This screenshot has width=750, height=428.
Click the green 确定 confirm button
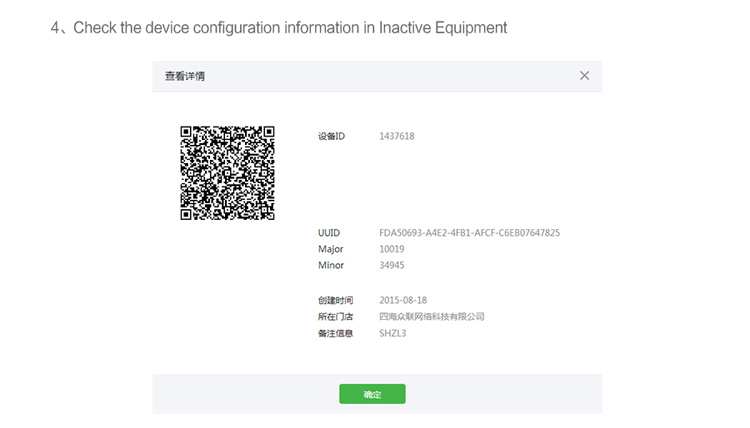(372, 394)
